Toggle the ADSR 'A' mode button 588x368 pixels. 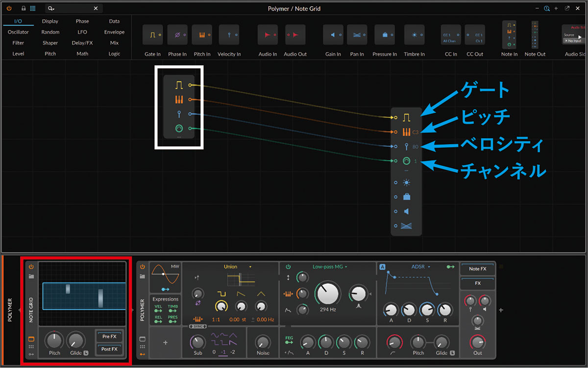pyautogui.click(x=383, y=267)
